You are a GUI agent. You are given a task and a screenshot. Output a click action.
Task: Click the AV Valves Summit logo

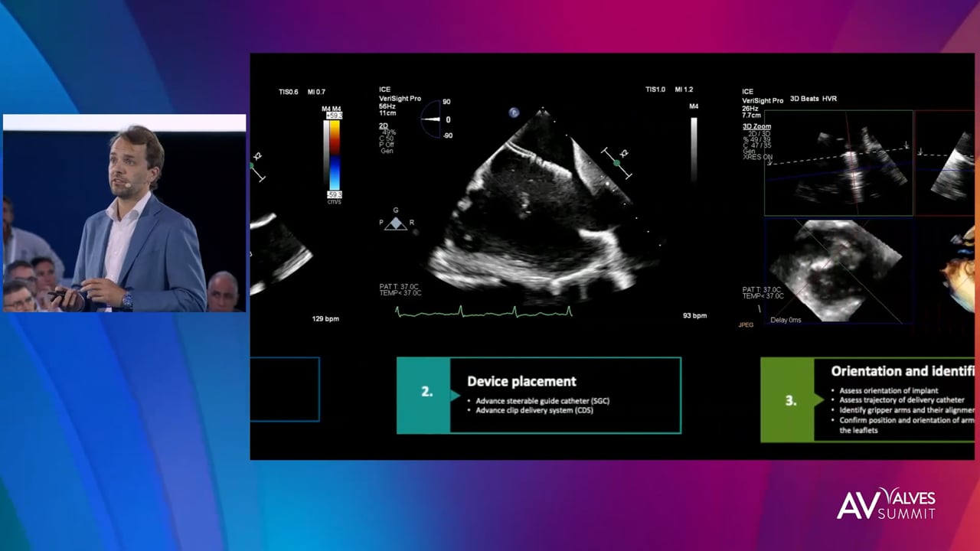(x=886, y=504)
